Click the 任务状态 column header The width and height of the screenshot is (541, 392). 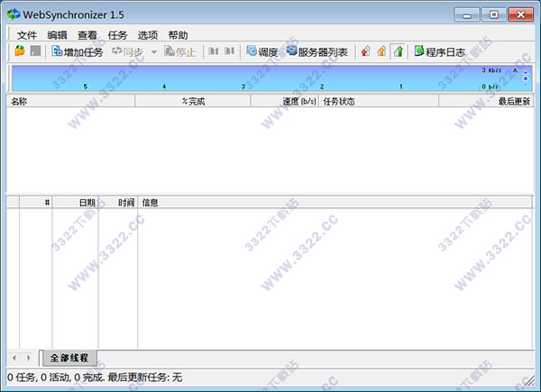379,101
